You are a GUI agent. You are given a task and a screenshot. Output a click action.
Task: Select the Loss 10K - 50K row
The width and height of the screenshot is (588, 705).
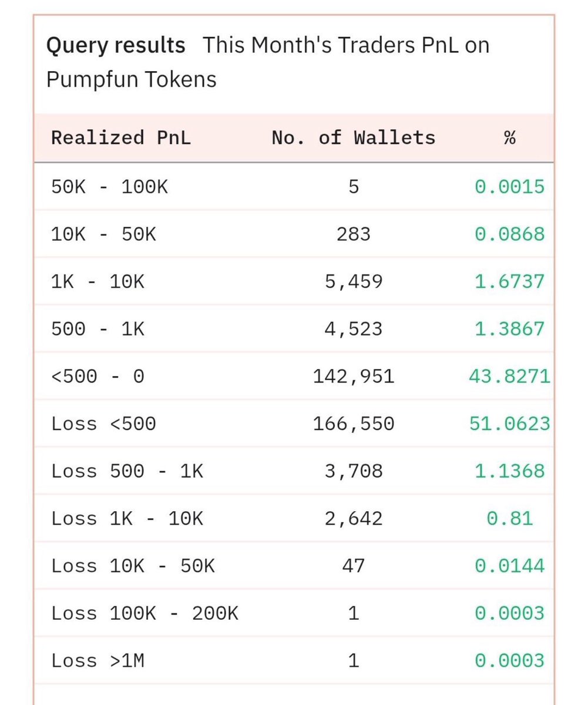pos(294,566)
